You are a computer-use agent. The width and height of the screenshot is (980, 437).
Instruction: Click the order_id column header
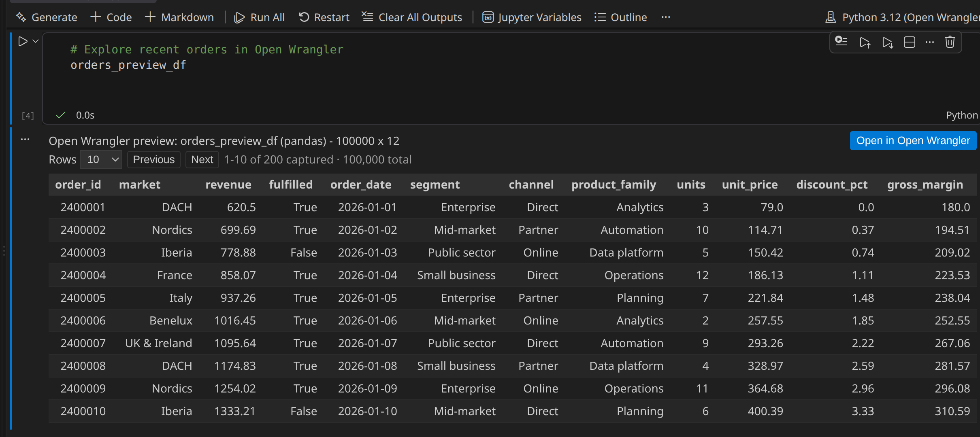click(x=78, y=185)
